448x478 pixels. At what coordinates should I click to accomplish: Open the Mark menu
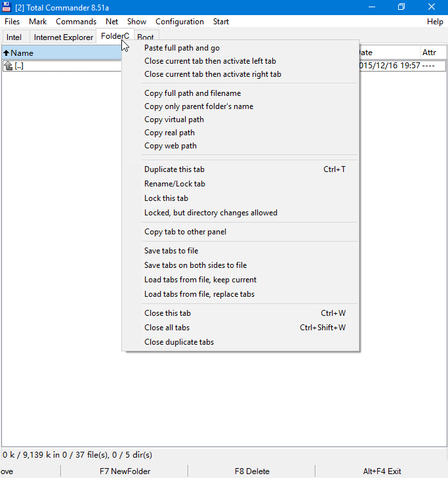coord(38,22)
